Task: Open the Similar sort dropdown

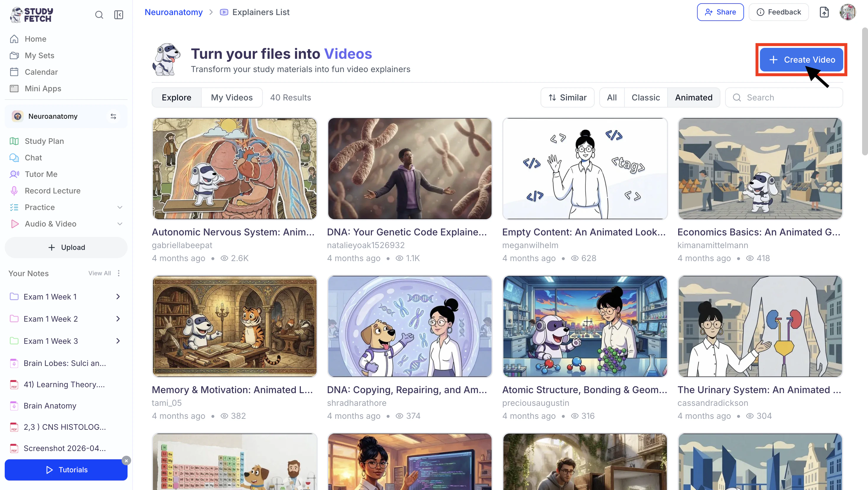Action: click(567, 97)
